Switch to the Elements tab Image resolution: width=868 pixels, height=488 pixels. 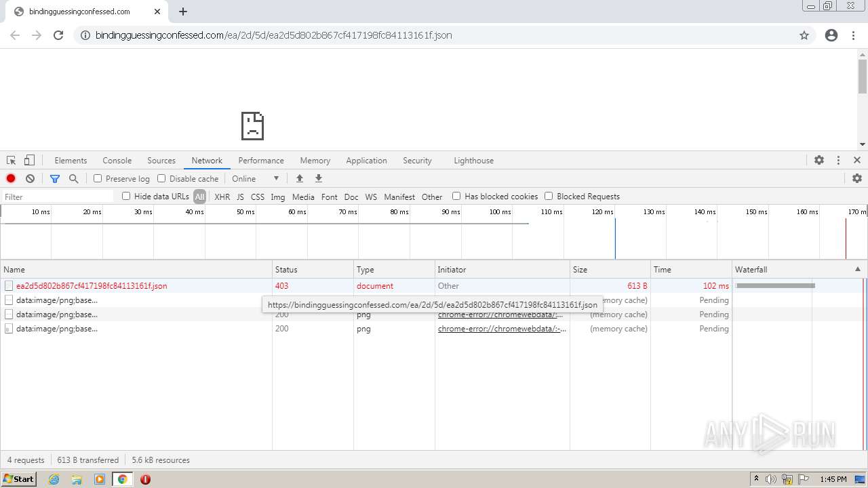coord(71,161)
